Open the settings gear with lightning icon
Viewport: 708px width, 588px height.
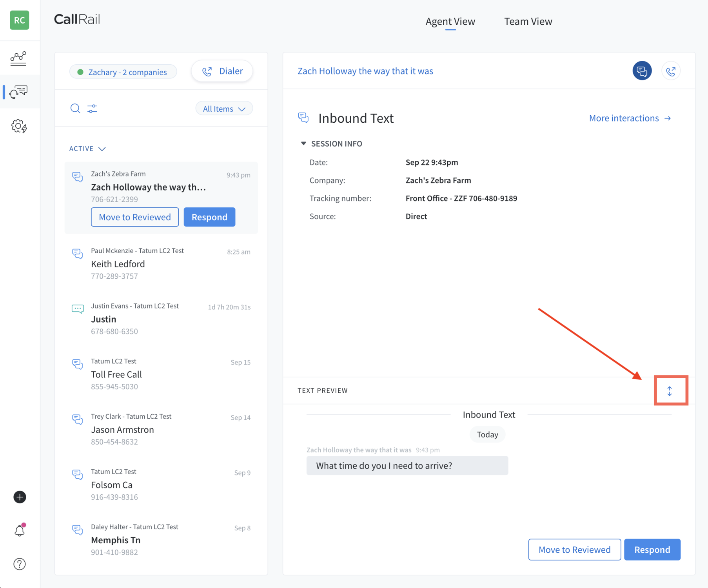[x=19, y=126]
